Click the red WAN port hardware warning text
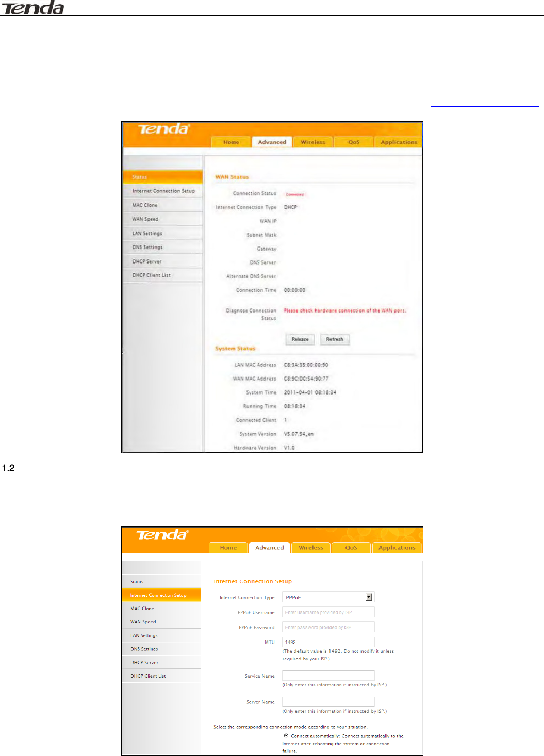Viewport: 544px width, 756px height. coord(345,311)
